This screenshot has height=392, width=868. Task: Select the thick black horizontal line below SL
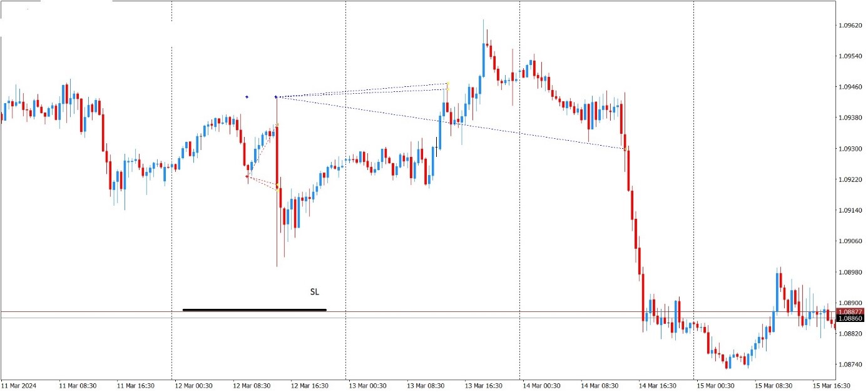point(255,309)
